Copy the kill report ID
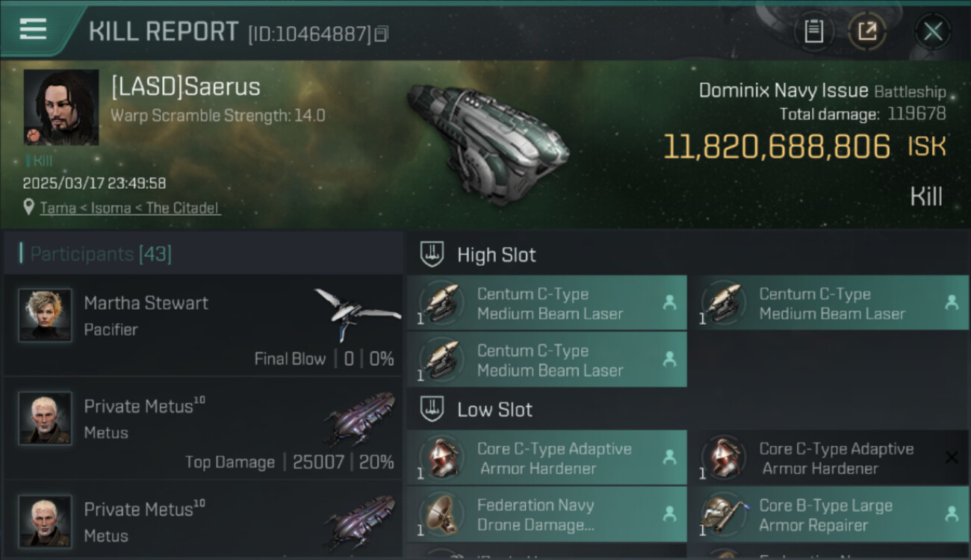 click(382, 34)
